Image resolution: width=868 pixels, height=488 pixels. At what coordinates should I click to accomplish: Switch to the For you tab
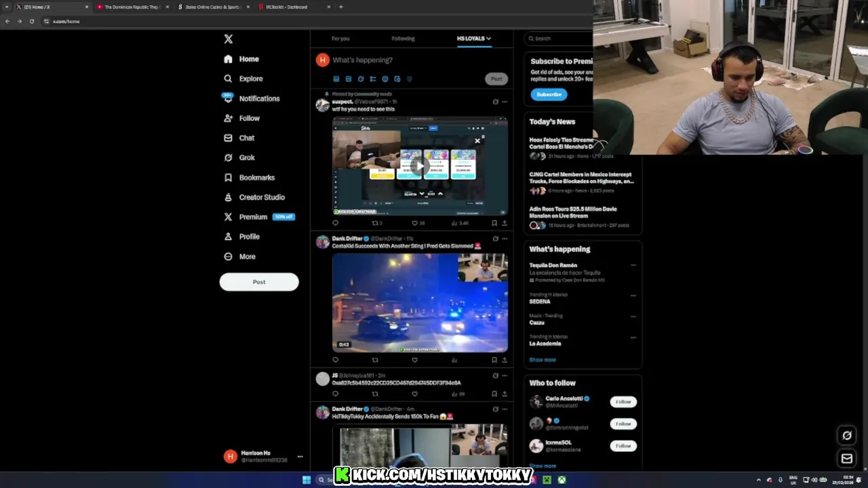[340, 39]
